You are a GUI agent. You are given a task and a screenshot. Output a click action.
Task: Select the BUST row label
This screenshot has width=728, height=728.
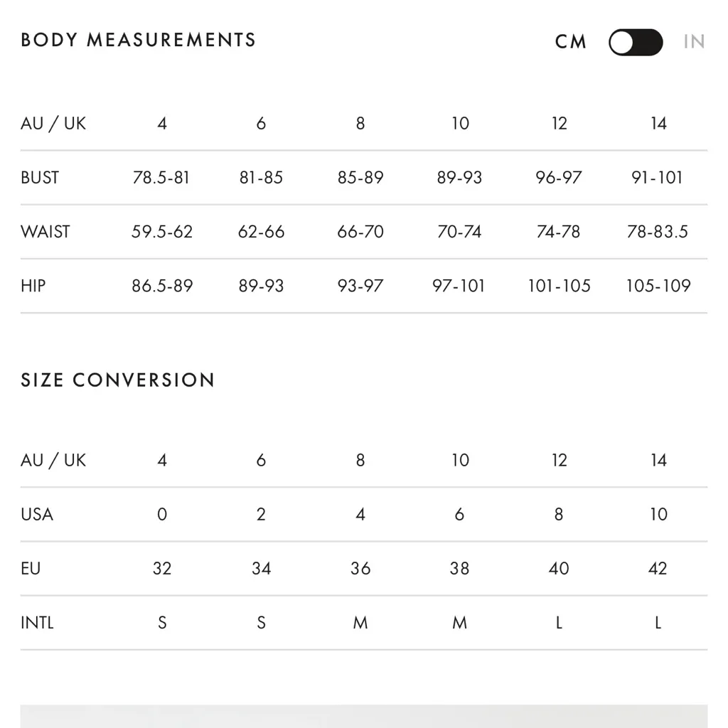click(40, 178)
